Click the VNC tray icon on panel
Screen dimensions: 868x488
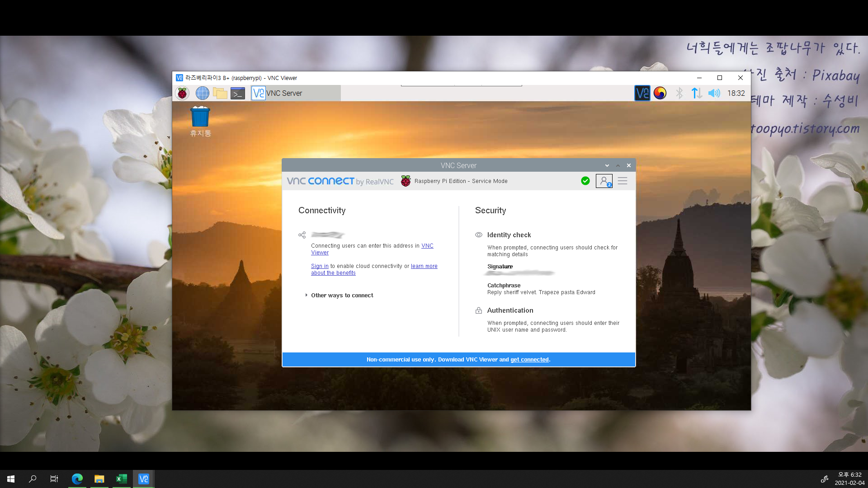tap(642, 93)
